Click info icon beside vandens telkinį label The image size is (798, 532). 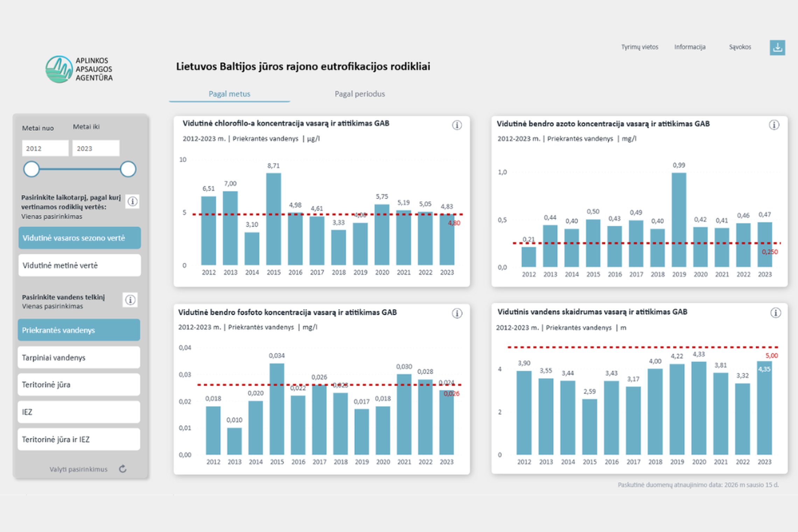pos(130,300)
